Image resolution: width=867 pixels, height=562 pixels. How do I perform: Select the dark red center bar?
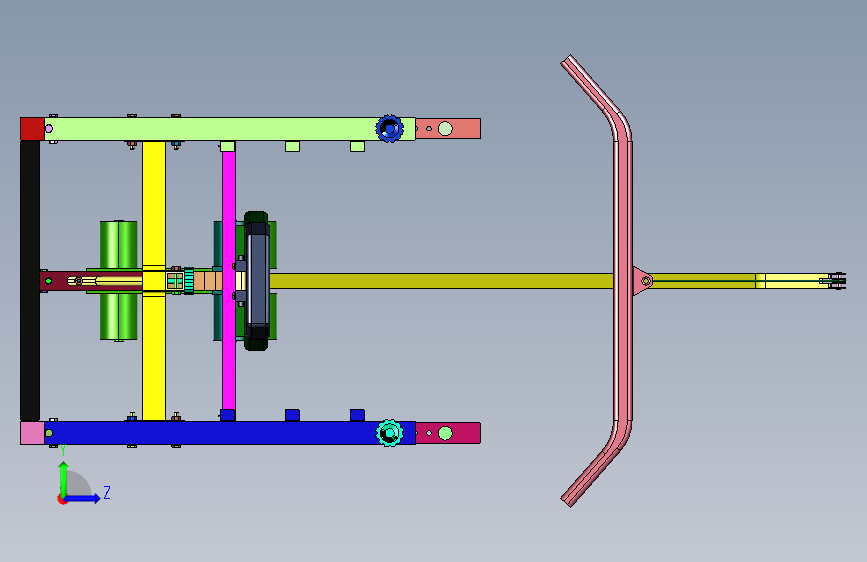pyautogui.click(x=91, y=281)
